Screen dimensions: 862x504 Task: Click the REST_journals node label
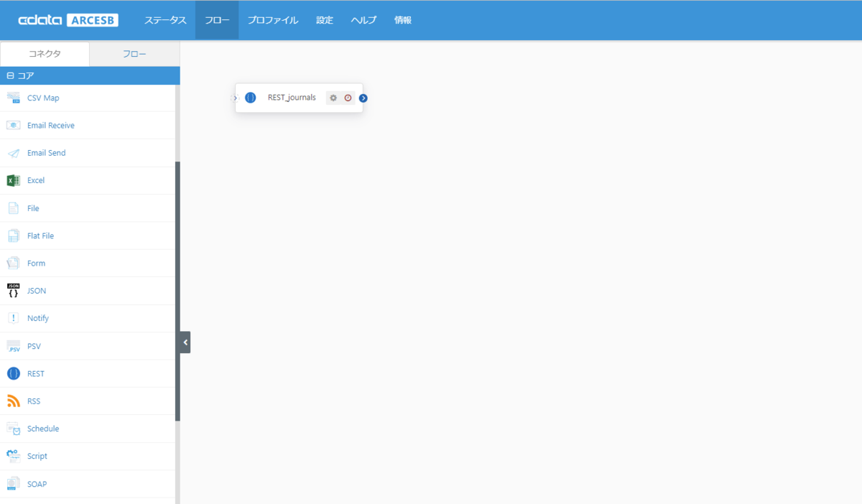click(x=292, y=98)
